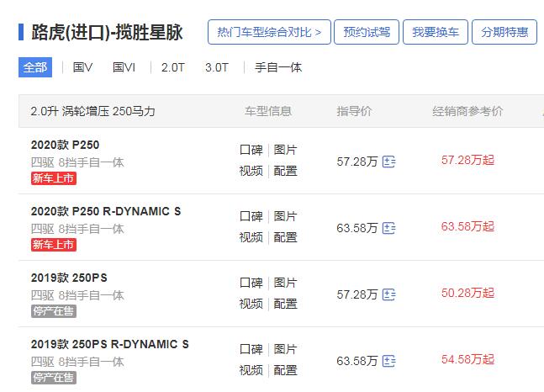Click 新车上市 tag under 2020款 P250

pos(54,178)
